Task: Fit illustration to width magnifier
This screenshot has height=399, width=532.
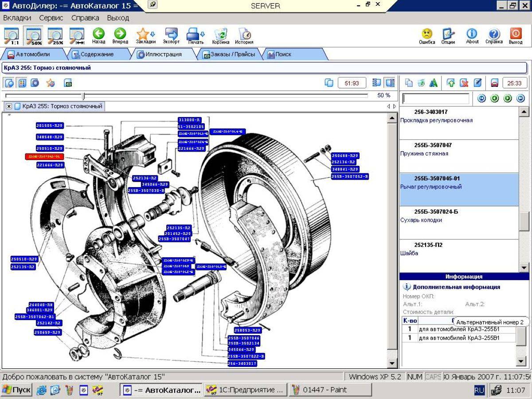Action: pos(77,36)
